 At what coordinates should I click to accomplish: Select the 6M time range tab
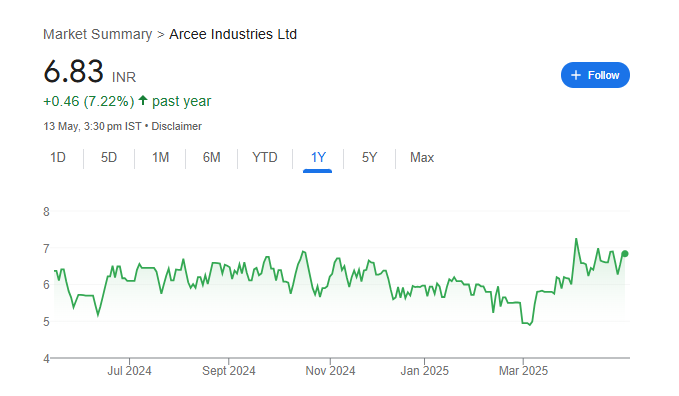[x=211, y=157]
